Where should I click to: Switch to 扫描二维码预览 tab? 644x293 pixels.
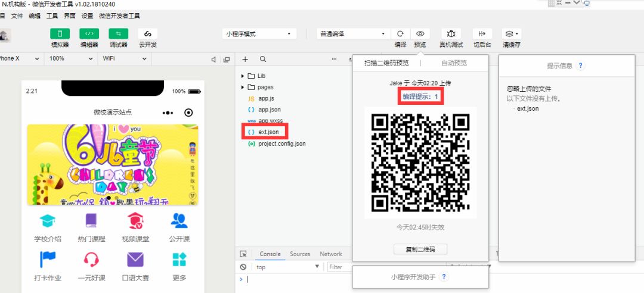pyautogui.click(x=386, y=63)
